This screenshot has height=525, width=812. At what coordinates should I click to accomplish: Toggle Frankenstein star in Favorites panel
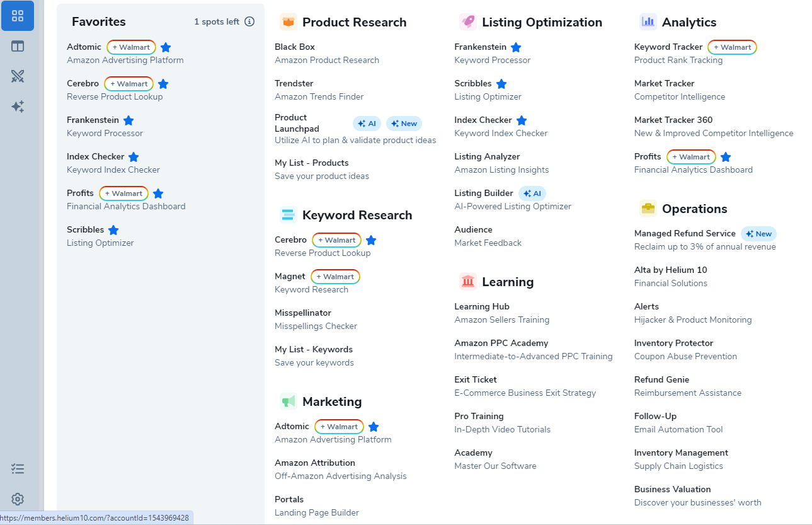click(129, 120)
